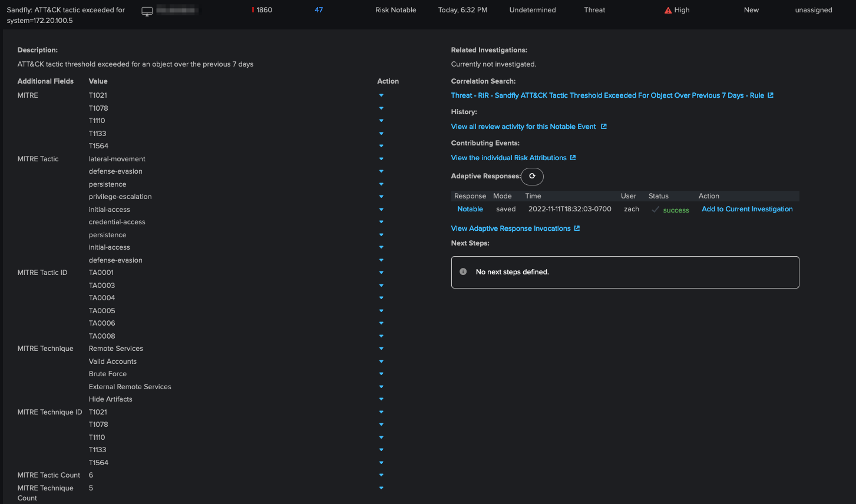
Task: Click external-link icon beside review activity link
Action: pos(603,127)
